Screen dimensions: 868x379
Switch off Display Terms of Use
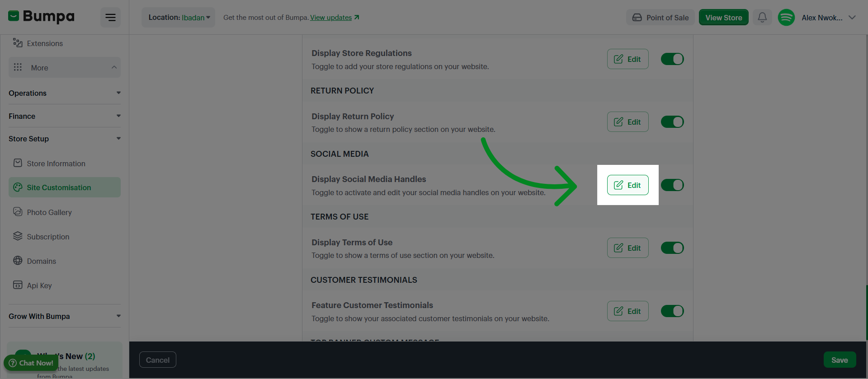point(672,248)
